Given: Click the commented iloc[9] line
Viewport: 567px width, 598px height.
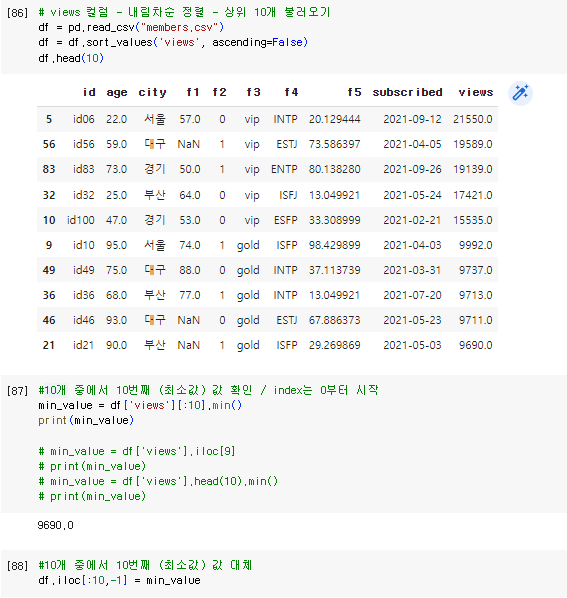Looking at the screenshot, I should [x=137, y=452].
